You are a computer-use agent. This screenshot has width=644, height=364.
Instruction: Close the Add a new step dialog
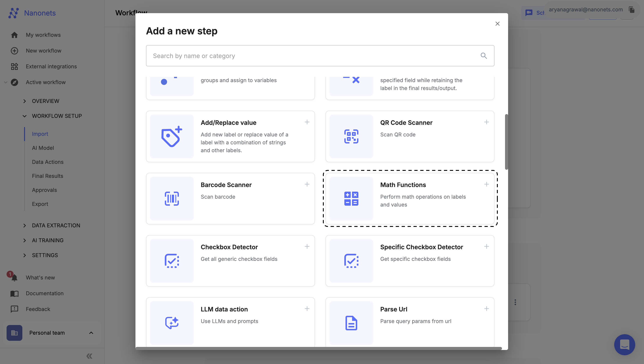click(497, 24)
